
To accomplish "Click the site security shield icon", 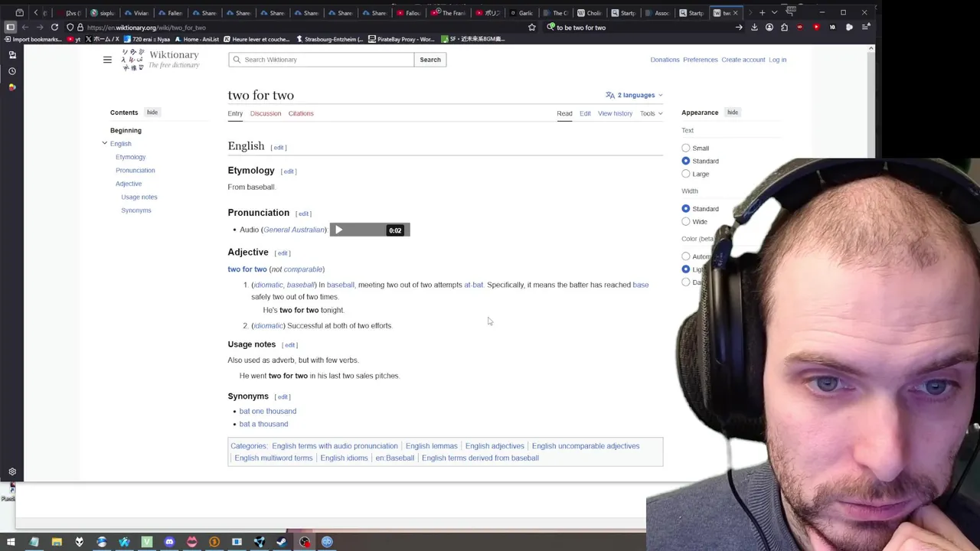I will [x=70, y=28].
